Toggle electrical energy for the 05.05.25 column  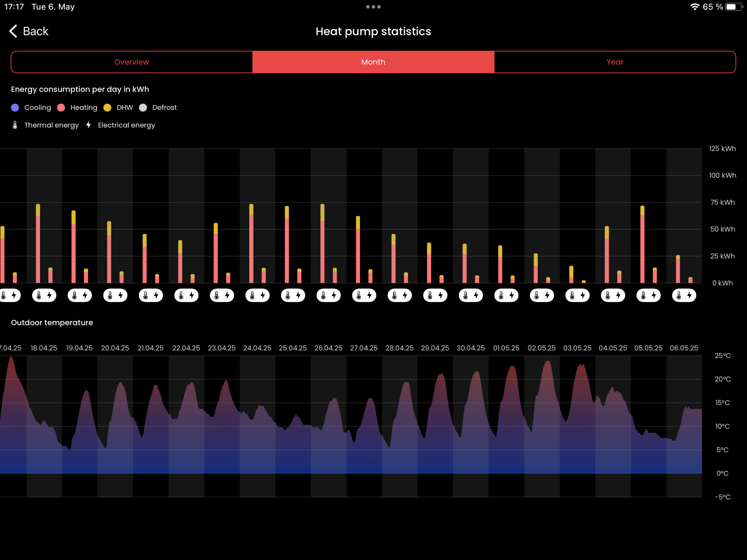coord(654,295)
